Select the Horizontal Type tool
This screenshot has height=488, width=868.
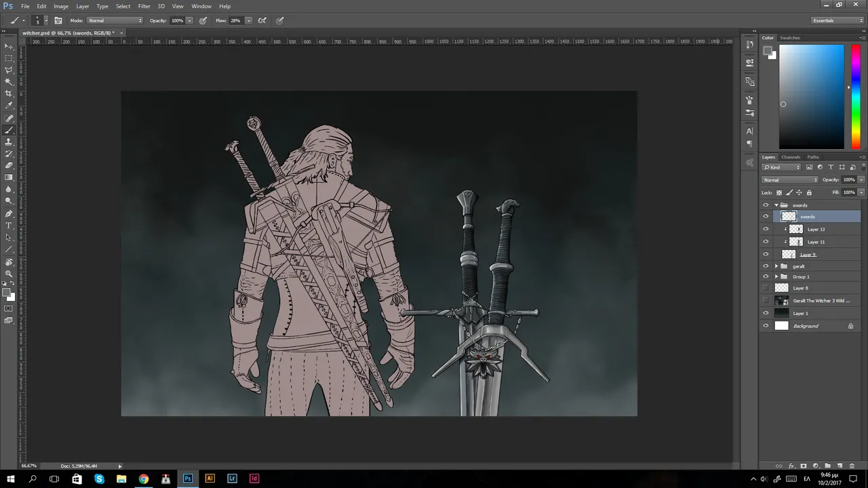pyautogui.click(x=9, y=225)
